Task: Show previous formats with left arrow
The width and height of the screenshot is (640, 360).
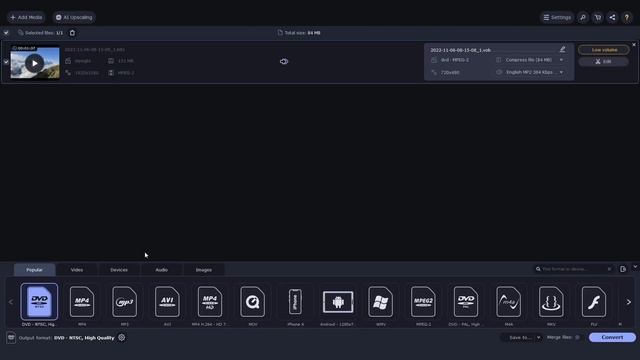Action: 11,302
